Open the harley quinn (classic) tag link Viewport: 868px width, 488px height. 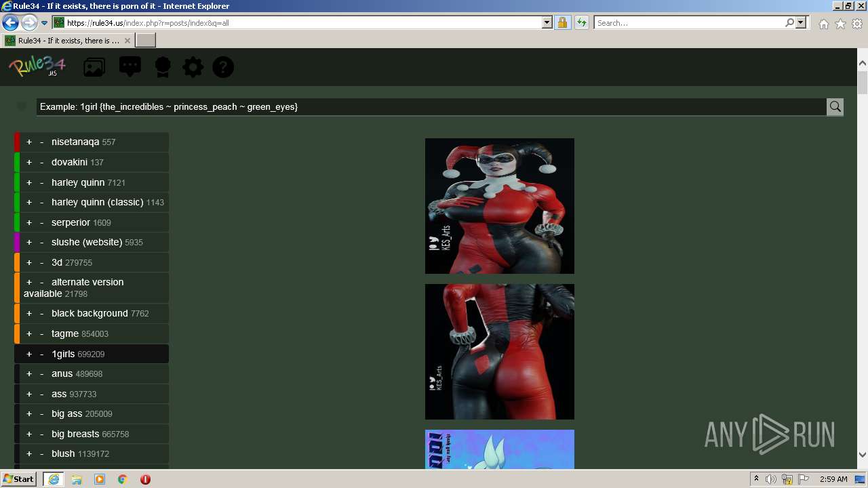coord(97,202)
